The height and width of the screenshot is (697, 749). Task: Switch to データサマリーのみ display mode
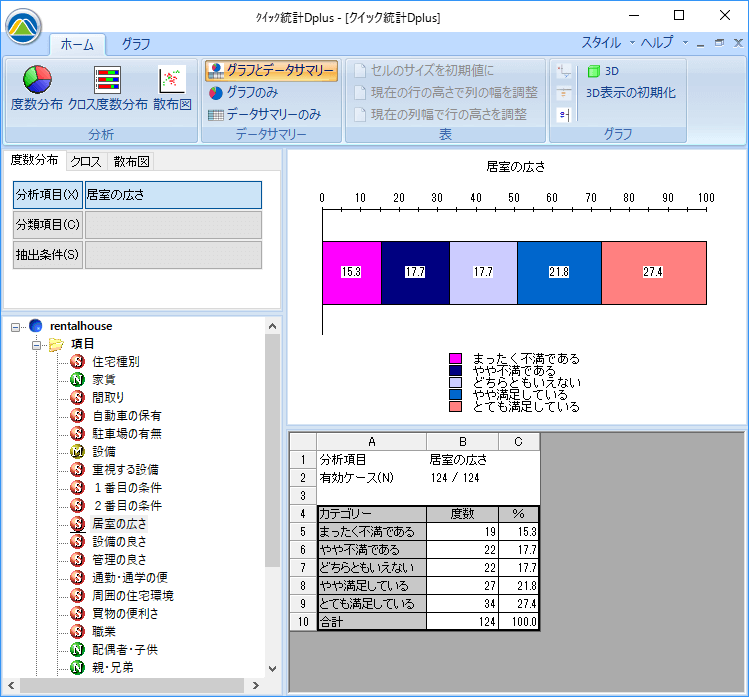tap(264, 114)
